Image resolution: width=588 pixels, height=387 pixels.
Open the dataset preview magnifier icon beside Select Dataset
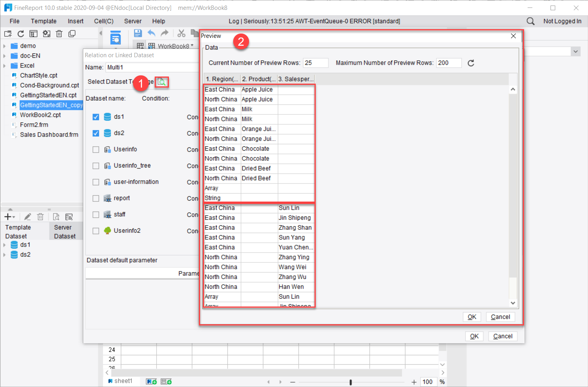[x=162, y=82]
